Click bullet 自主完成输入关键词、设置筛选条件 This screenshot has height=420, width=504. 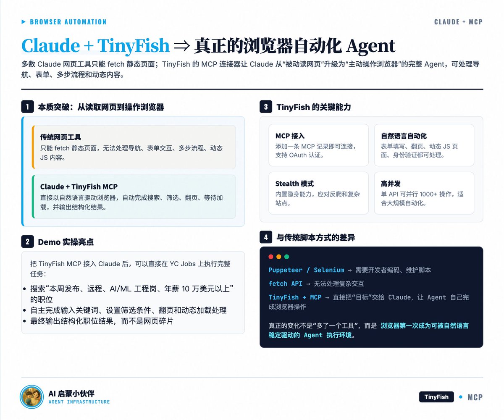click(x=129, y=310)
